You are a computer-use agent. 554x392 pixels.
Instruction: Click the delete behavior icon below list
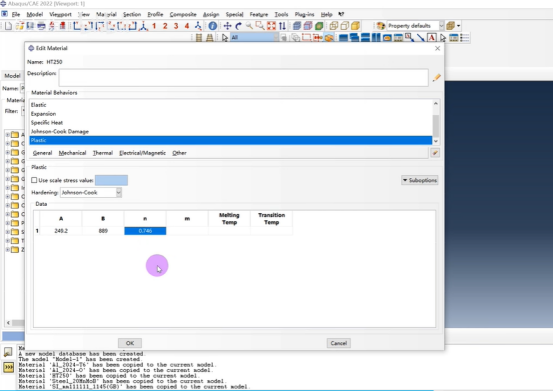[x=435, y=153]
